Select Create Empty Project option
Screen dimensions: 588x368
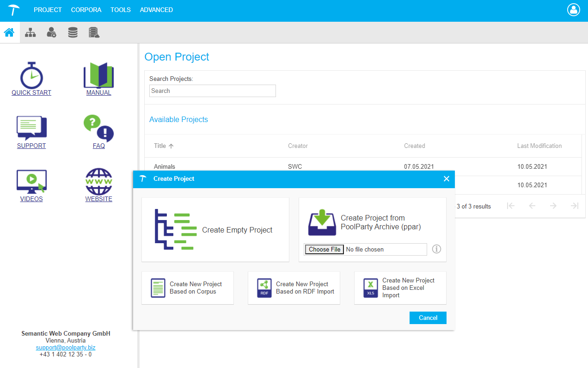tap(215, 230)
